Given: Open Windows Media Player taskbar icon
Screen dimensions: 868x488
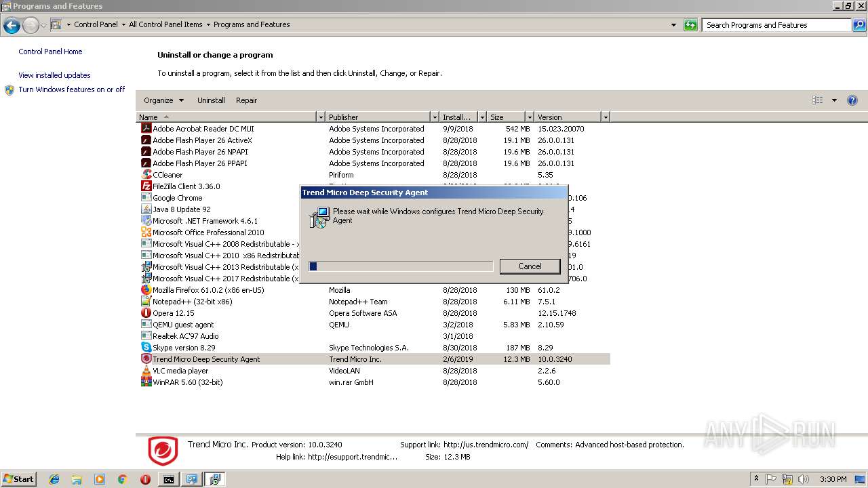Looking at the screenshot, I should (x=100, y=479).
